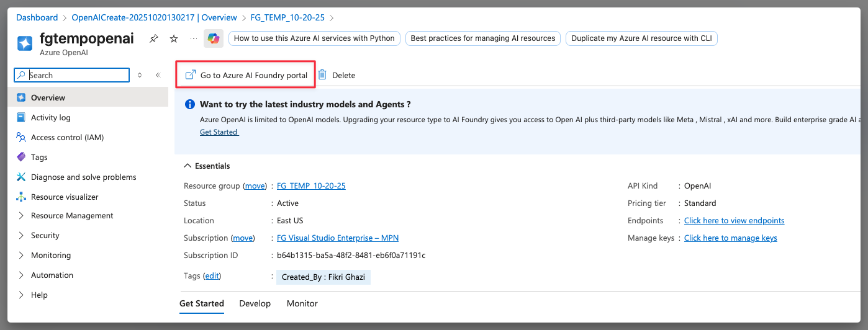Click Go to Azure AI Foundry portal
868x330 pixels.
click(246, 75)
